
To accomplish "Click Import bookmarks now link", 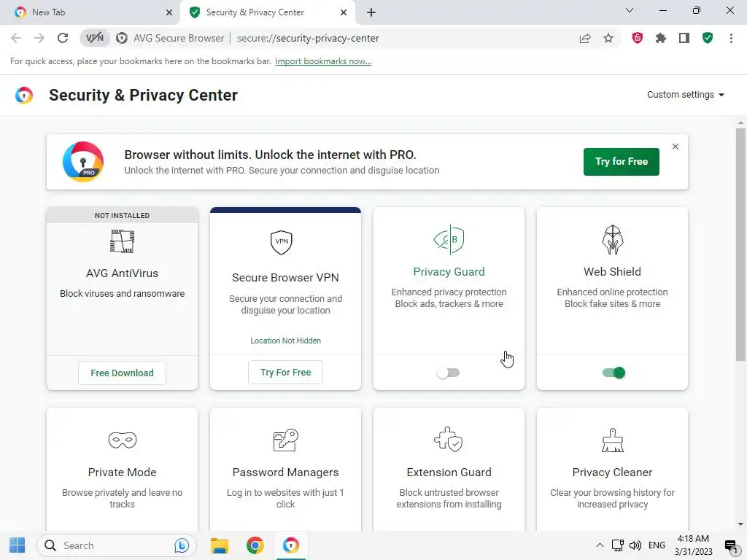I will 323,61.
